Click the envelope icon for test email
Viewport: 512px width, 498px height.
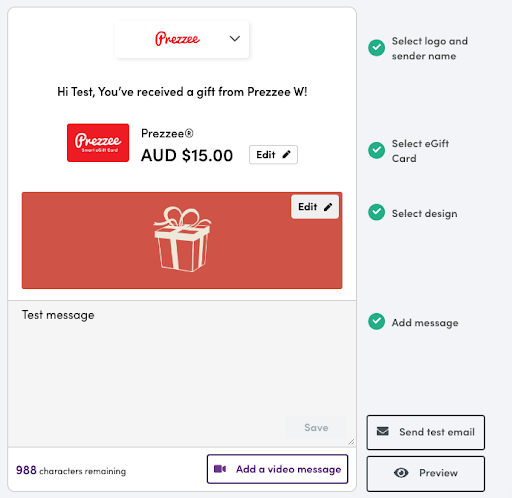pyautogui.click(x=383, y=431)
